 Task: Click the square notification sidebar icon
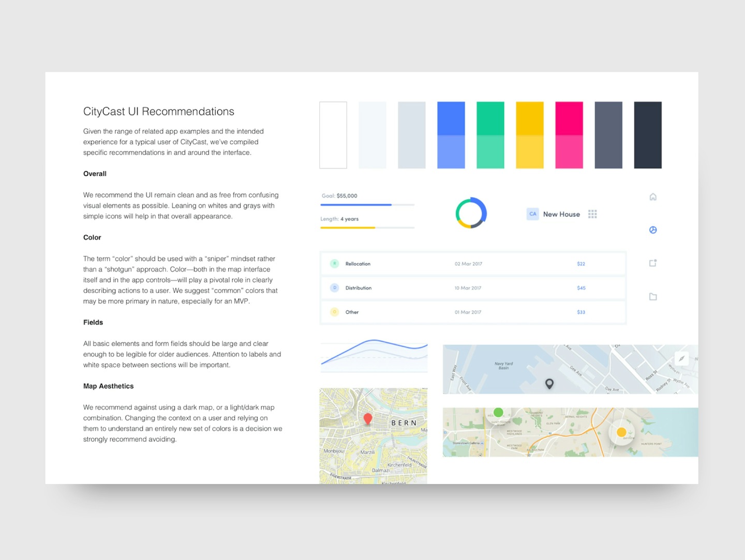[x=653, y=263]
